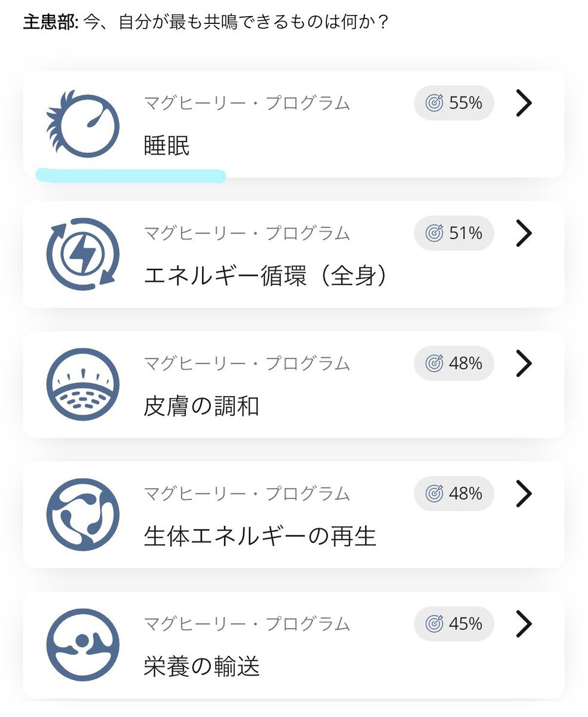Image resolution: width=588 pixels, height=717 pixels.
Task: Click the 皮膚の調和 skin layer icon
Action: pyautogui.click(x=82, y=384)
